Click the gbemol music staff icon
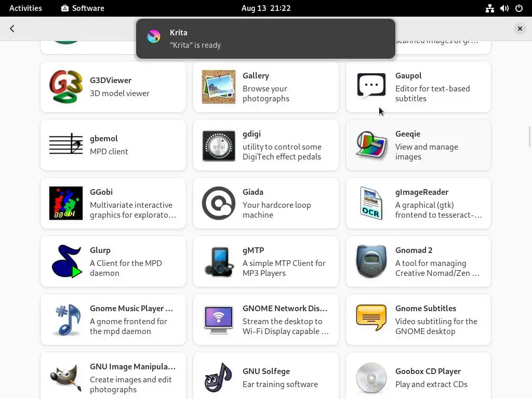 66,144
